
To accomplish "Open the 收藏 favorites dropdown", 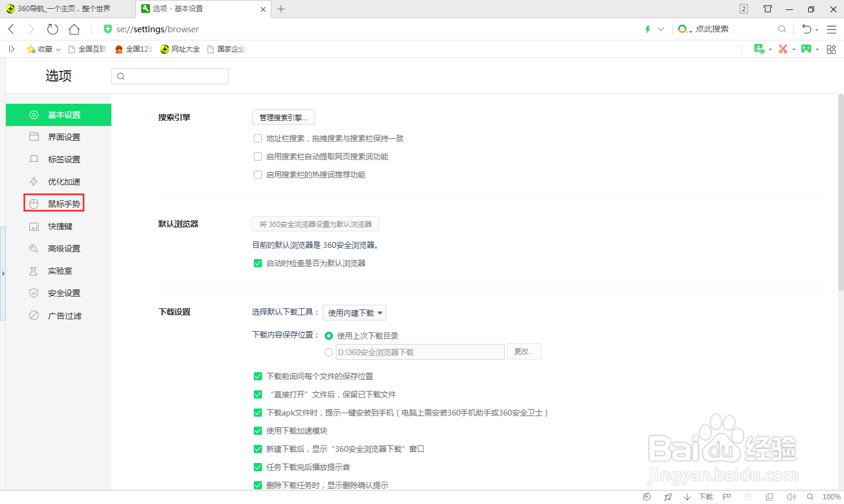I will [44, 49].
